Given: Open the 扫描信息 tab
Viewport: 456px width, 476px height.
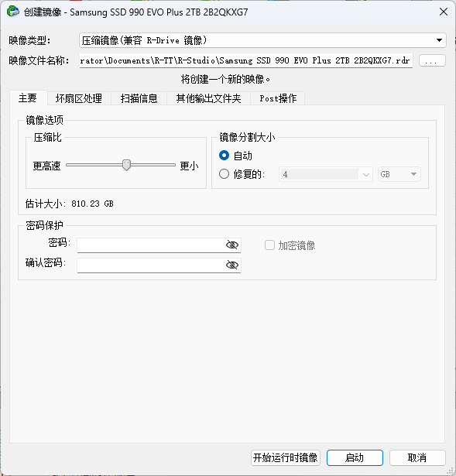Looking at the screenshot, I should (x=139, y=98).
